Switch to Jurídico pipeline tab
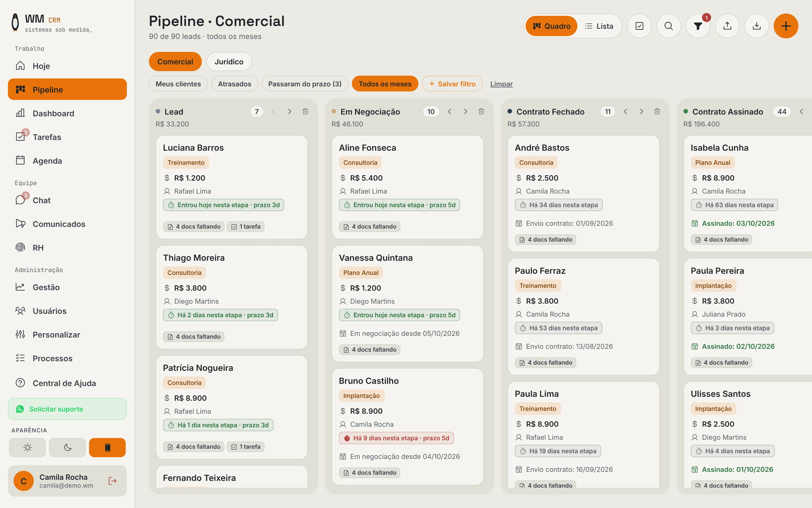Image resolution: width=812 pixels, height=508 pixels. tap(229, 62)
